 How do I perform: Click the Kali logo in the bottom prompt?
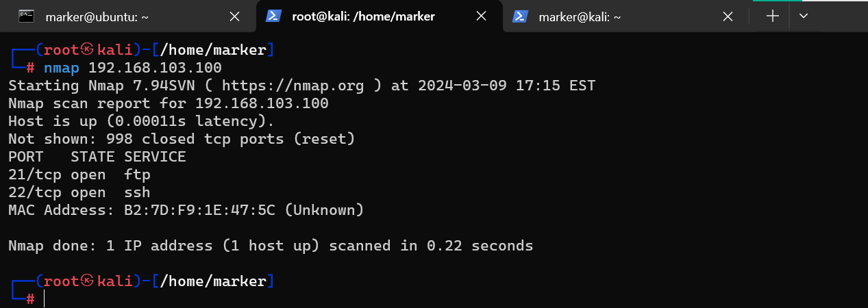(x=86, y=281)
